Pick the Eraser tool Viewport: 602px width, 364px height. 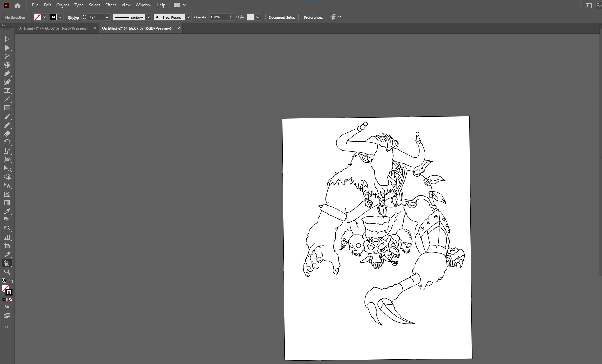[x=7, y=134]
